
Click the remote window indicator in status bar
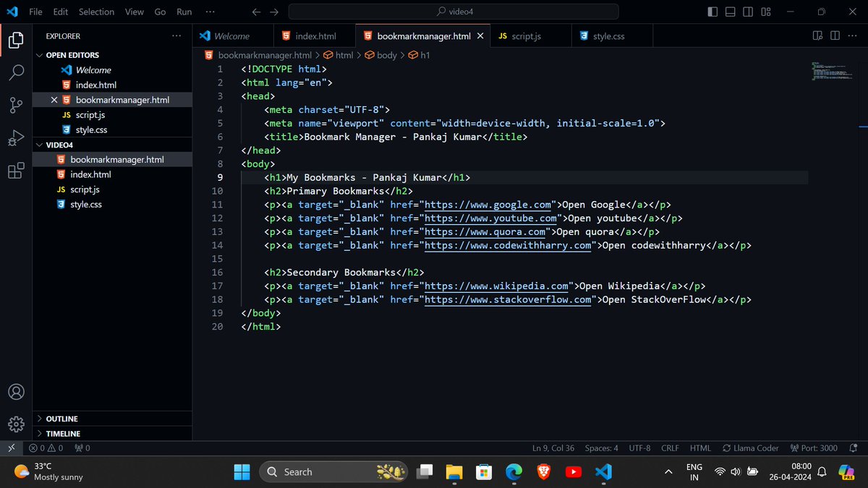click(x=12, y=448)
